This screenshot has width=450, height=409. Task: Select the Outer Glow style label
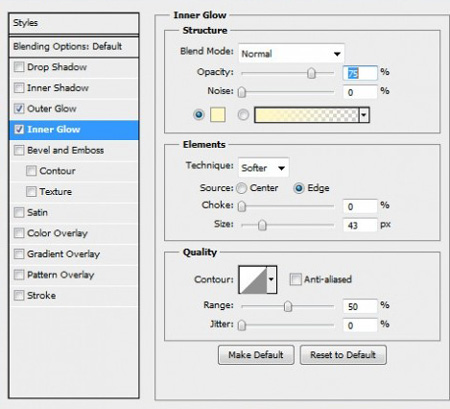tap(52, 109)
